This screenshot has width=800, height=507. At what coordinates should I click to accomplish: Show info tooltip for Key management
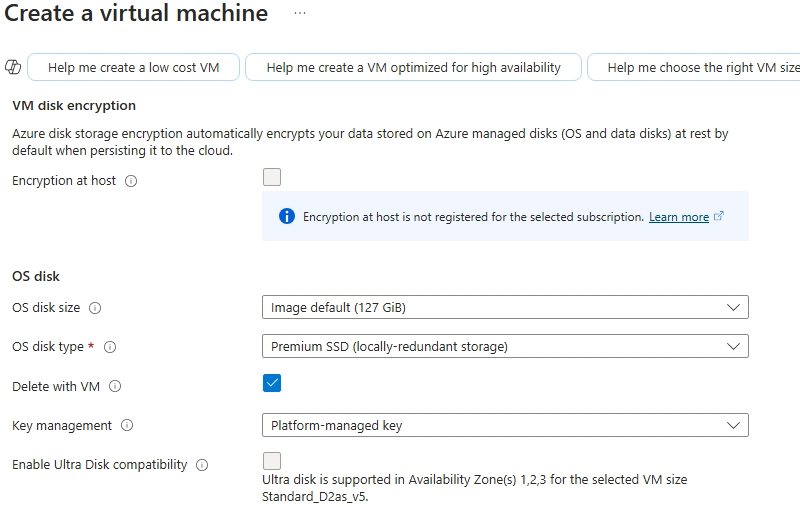[127, 425]
